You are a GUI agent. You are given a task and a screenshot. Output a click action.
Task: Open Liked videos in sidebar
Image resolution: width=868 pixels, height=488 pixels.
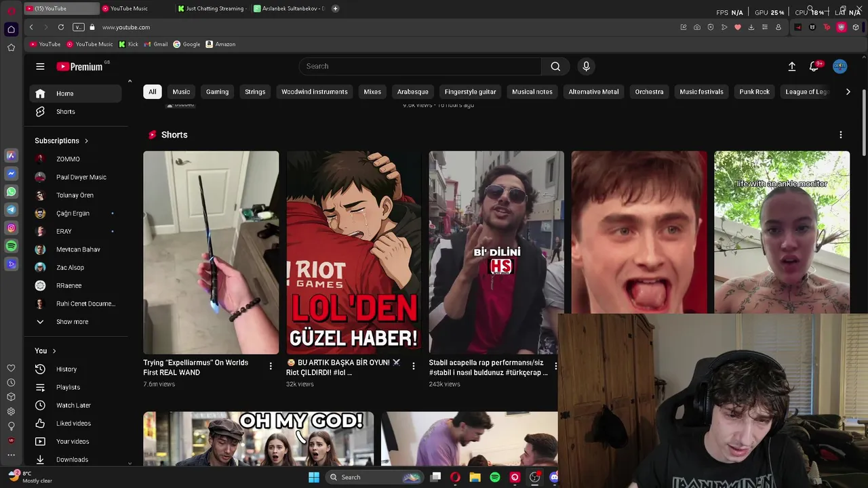pos(75,424)
